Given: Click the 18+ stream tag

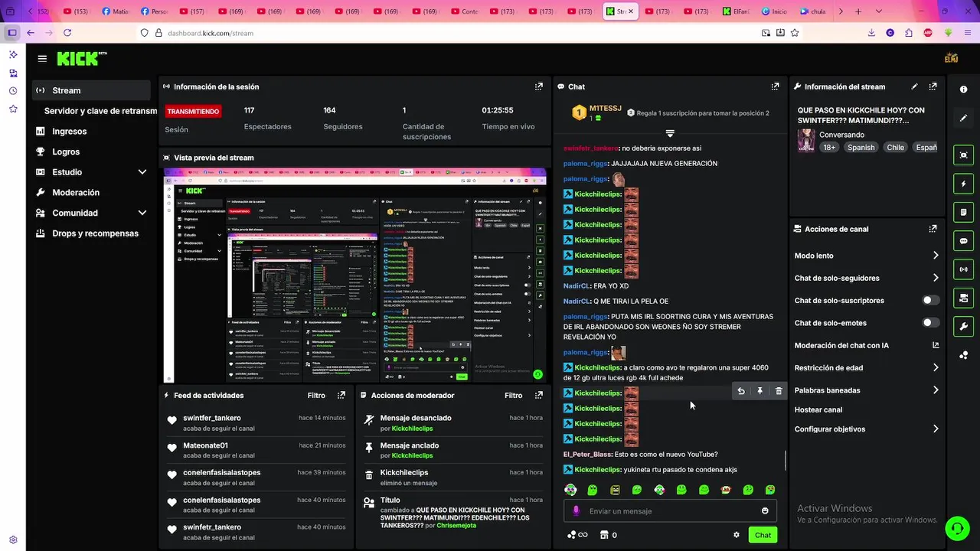Looking at the screenshot, I should pos(829,147).
